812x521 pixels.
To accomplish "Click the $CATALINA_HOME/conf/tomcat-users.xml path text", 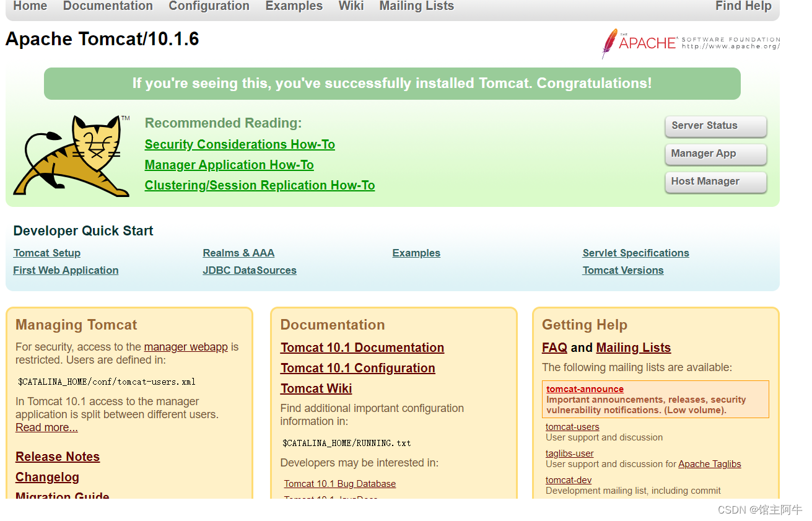I will coord(107,382).
